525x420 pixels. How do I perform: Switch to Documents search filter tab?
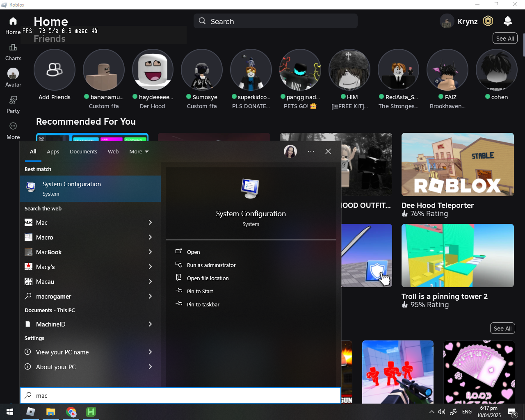coord(83,151)
